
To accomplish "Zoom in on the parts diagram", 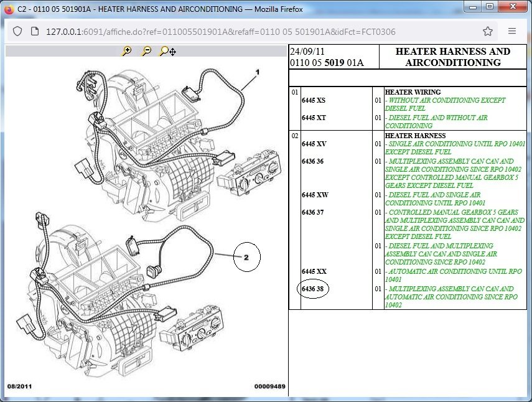I will [126, 51].
